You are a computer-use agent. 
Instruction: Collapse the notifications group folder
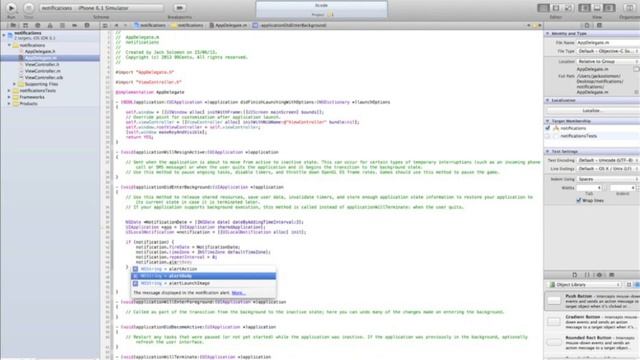(9, 45)
